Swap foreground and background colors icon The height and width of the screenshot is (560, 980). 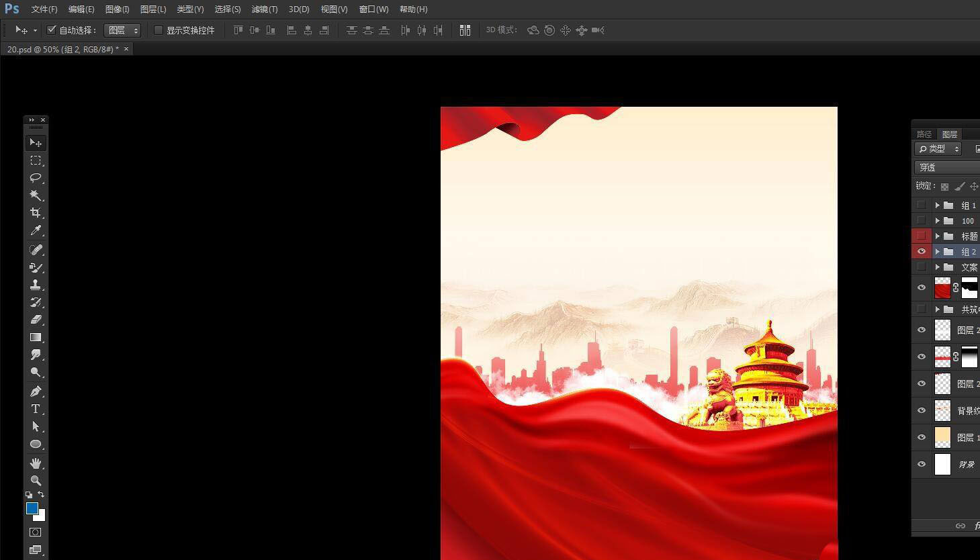click(x=41, y=494)
